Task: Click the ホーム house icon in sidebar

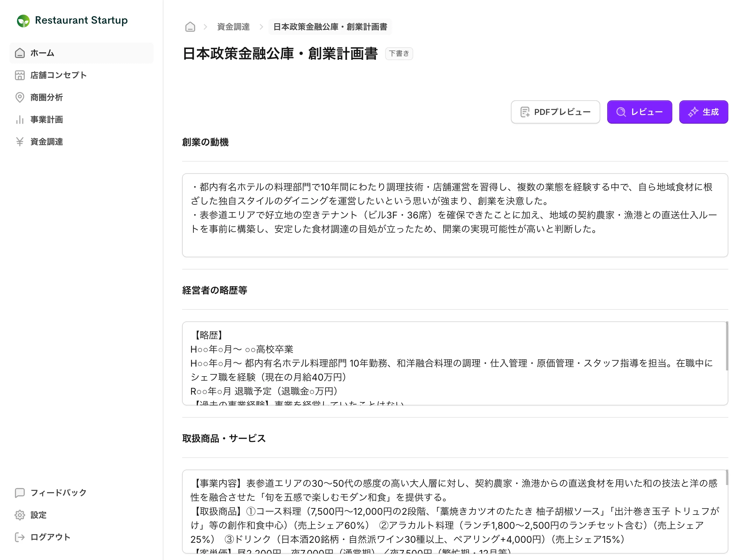Action: coord(20,53)
